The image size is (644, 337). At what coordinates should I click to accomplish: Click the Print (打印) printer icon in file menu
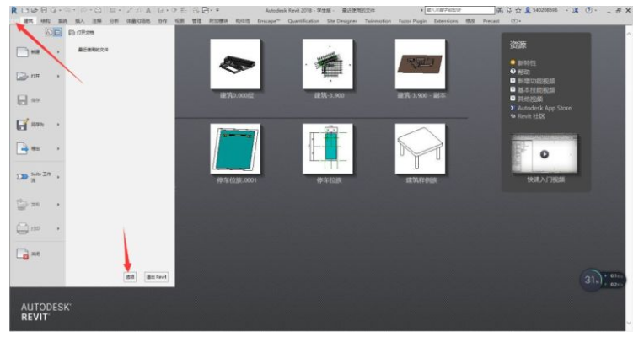(x=22, y=228)
